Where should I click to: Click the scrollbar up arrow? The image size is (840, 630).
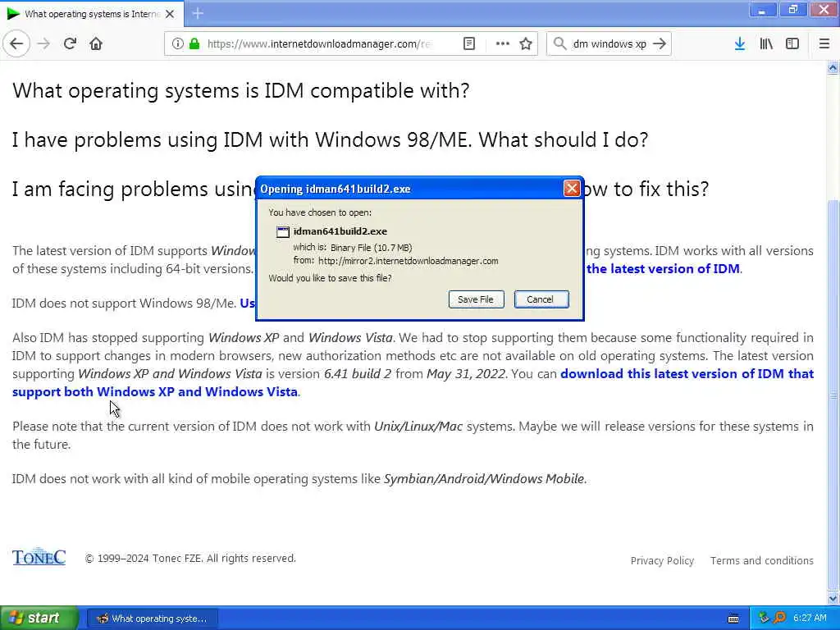[833, 67]
